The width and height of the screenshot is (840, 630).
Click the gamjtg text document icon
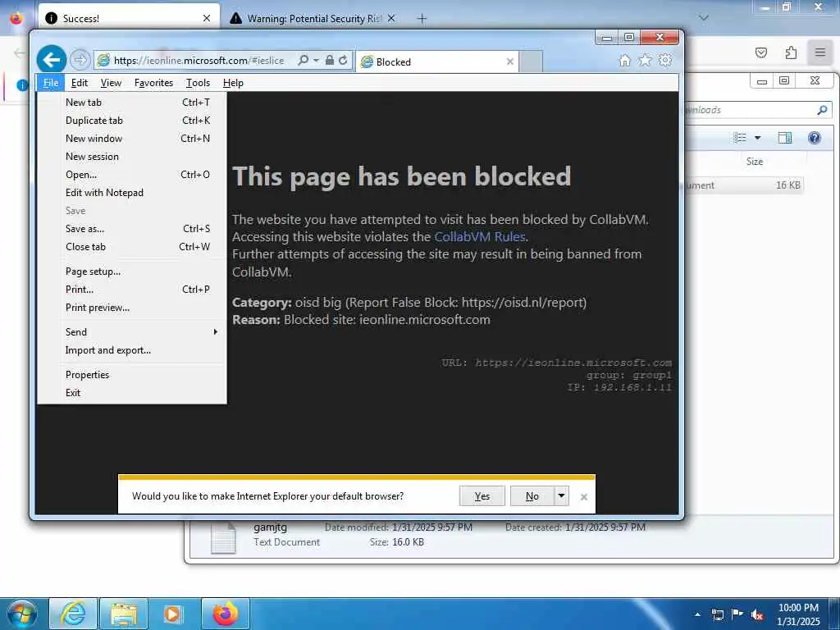pyautogui.click(x=223, y=537)
